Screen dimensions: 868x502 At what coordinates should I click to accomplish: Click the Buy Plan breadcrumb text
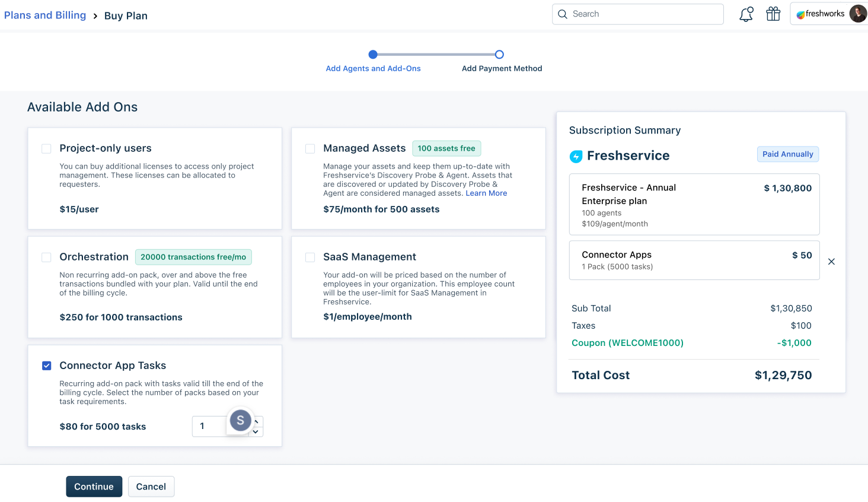coord(126,16)
